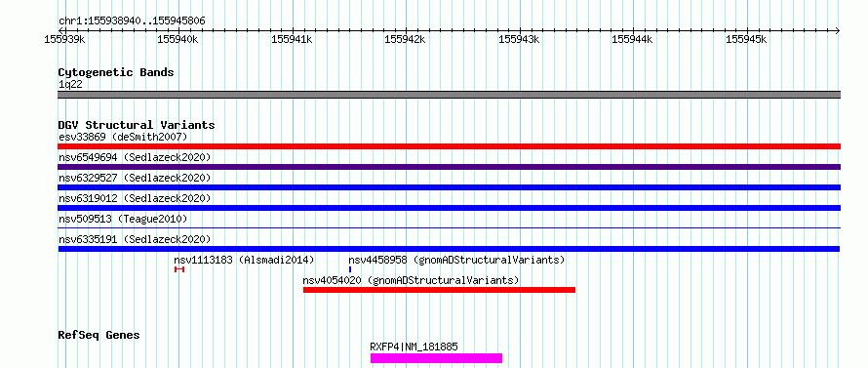Image resolution: width=868 pixels, height=368 pixels.
Task: Select the purple nsv6549694 variant bar
Action: [449, 167]
